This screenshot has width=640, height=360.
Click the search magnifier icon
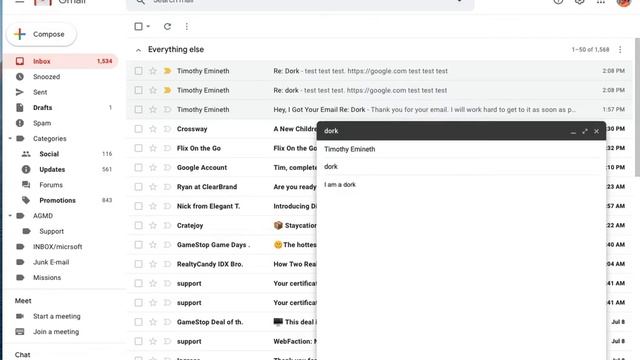(140, 2)
